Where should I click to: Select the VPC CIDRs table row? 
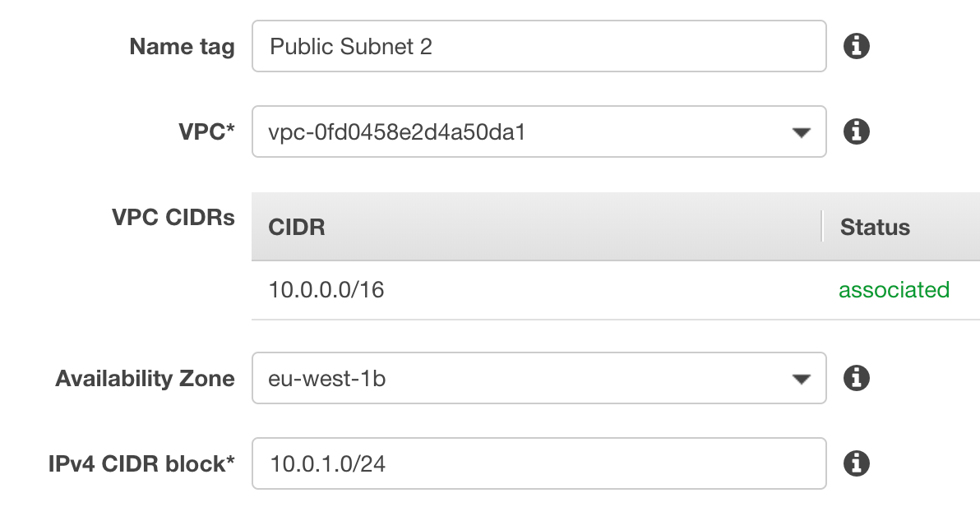pos(576,289)
